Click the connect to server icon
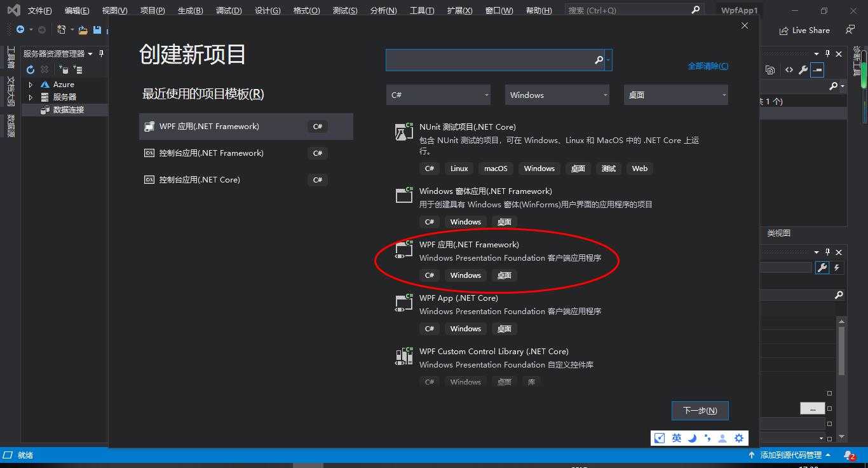This screenshot has width=868, height=468. pos(78,70)
